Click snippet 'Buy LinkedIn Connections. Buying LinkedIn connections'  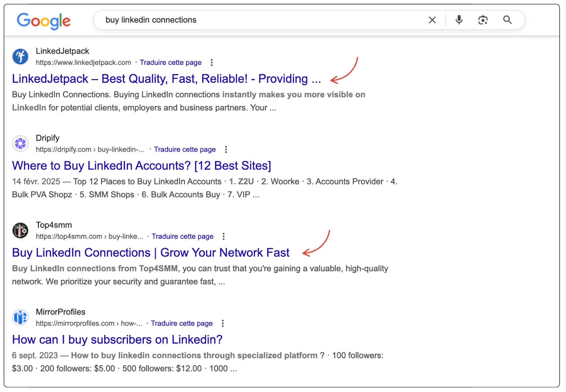click(x=116, y=95)
